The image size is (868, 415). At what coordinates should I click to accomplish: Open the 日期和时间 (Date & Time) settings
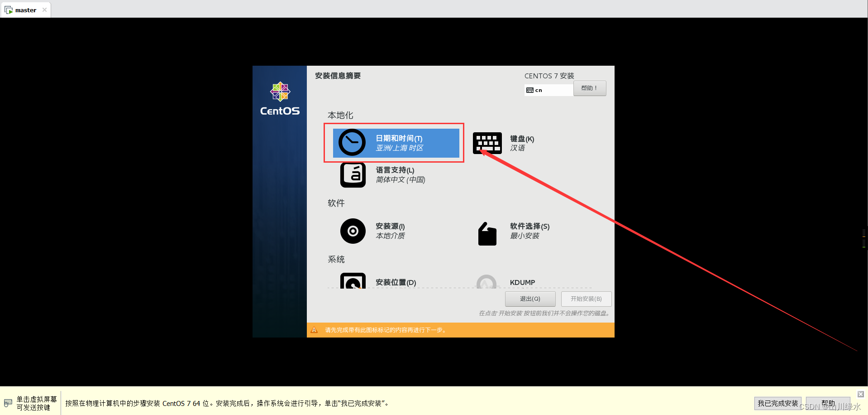394,143
